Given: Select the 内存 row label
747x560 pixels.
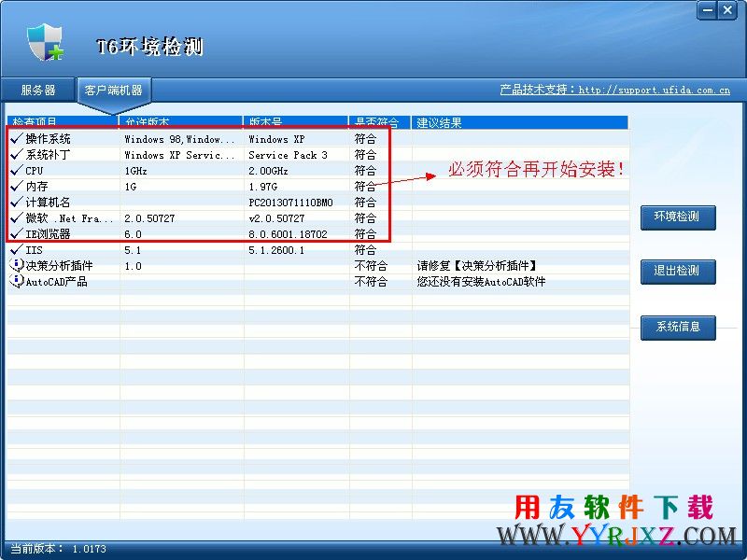Looking at the screenshot, I should [36, 186].
